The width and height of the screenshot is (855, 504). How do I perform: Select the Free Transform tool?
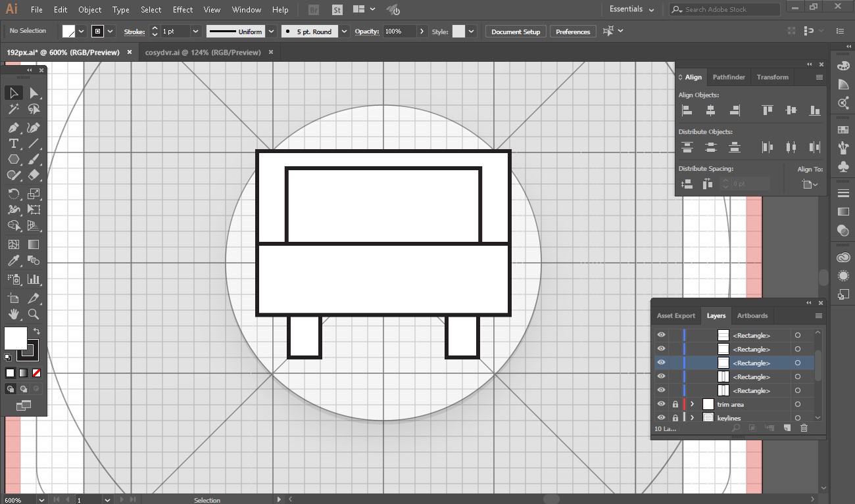click(x=34, y=210)
